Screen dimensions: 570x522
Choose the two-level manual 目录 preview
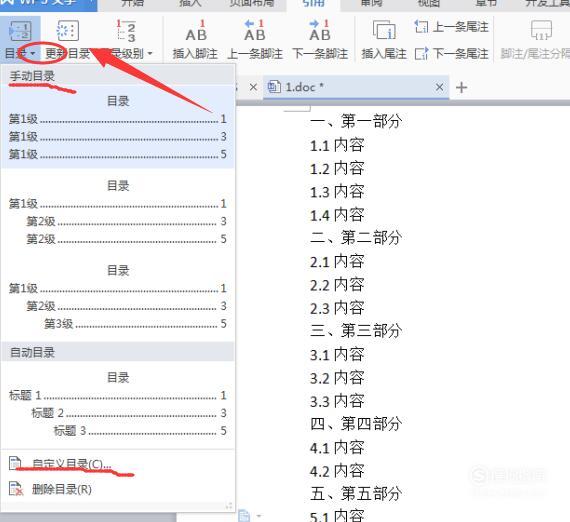(118, 212)
